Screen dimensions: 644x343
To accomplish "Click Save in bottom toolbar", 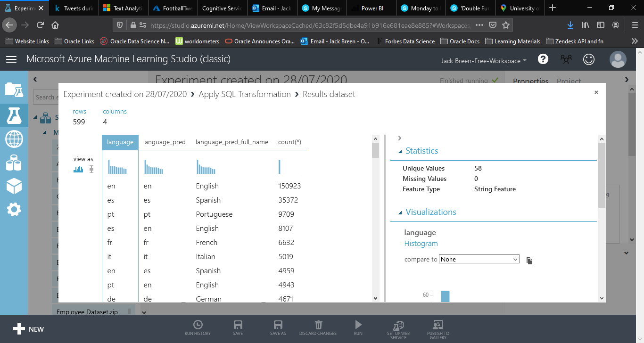I will coord(238,328).
